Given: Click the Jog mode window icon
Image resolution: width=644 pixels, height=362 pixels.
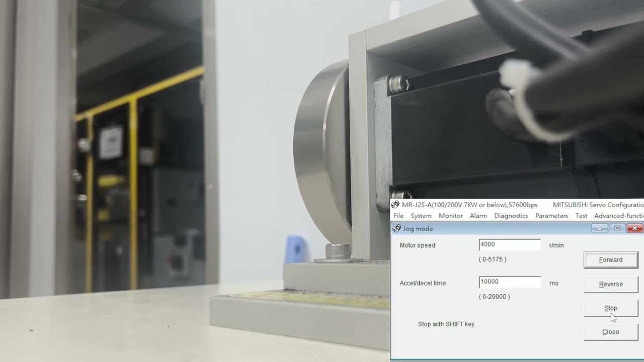Looking at the screenshot, I should pos(397,228).
